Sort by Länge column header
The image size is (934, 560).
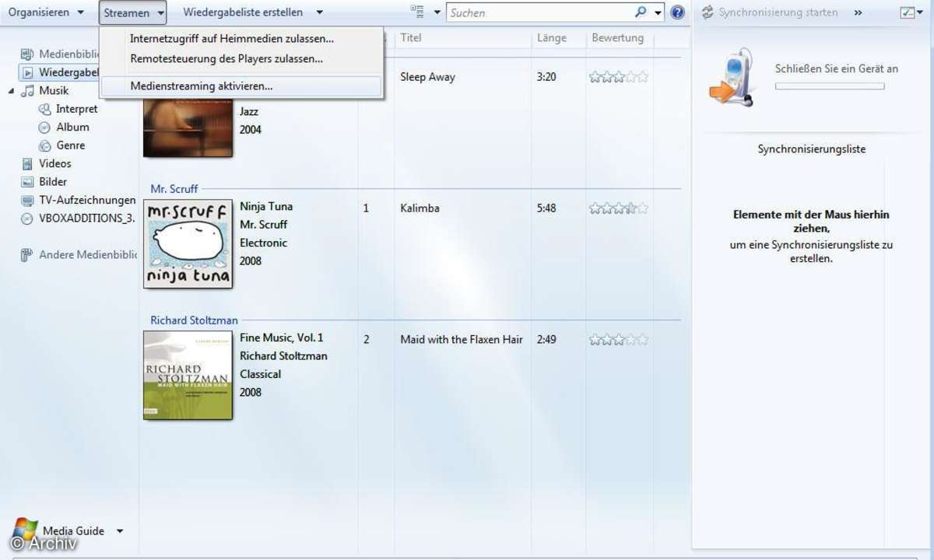[x=552, y=38]
